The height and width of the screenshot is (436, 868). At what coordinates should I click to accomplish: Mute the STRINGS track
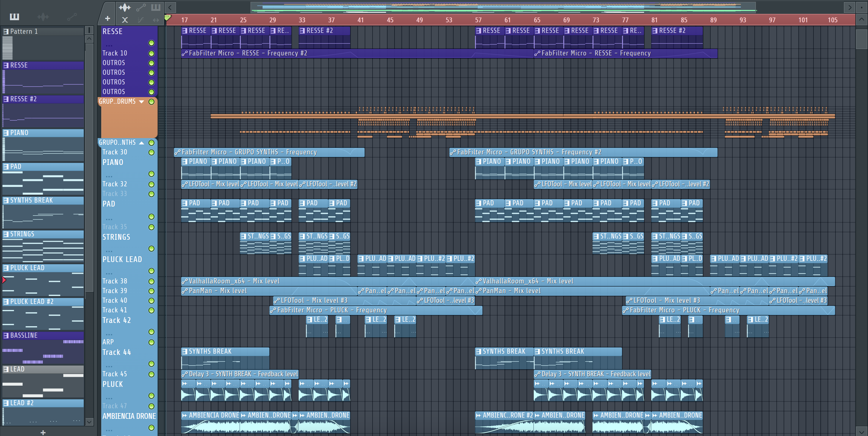(x=151, y=248)
